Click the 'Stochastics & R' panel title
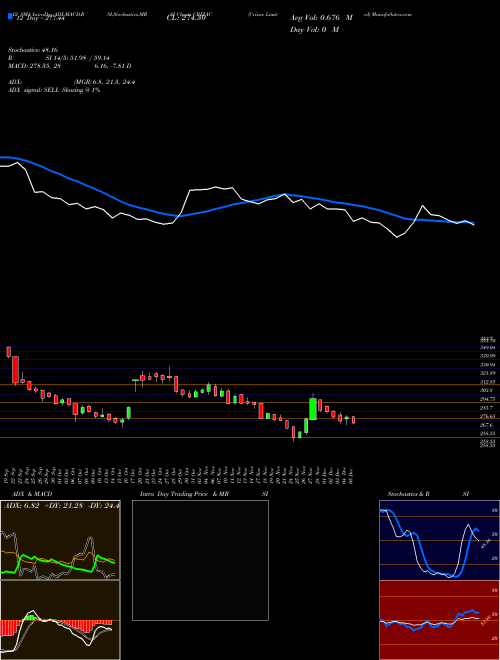The image size is (500, 660). (x=408, y=494)
